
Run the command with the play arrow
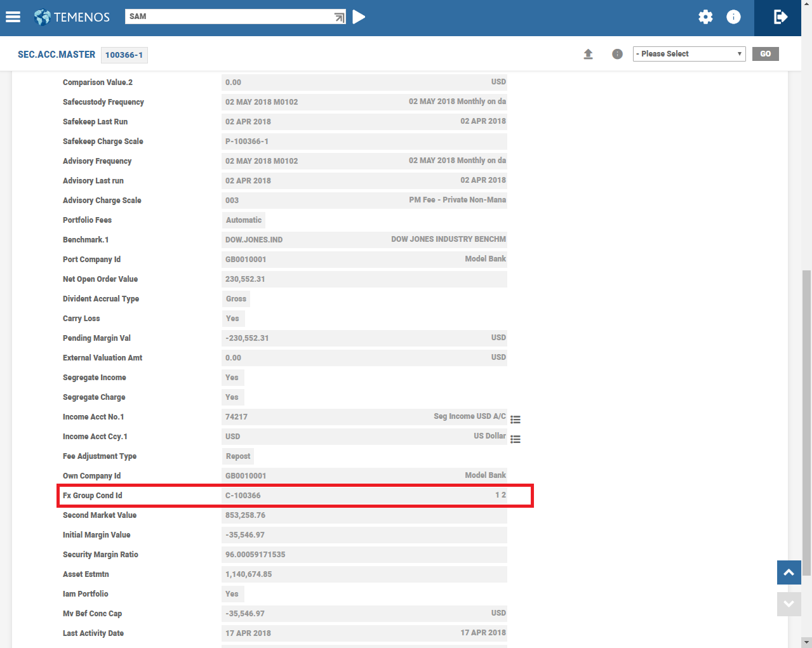pos(359,17)
